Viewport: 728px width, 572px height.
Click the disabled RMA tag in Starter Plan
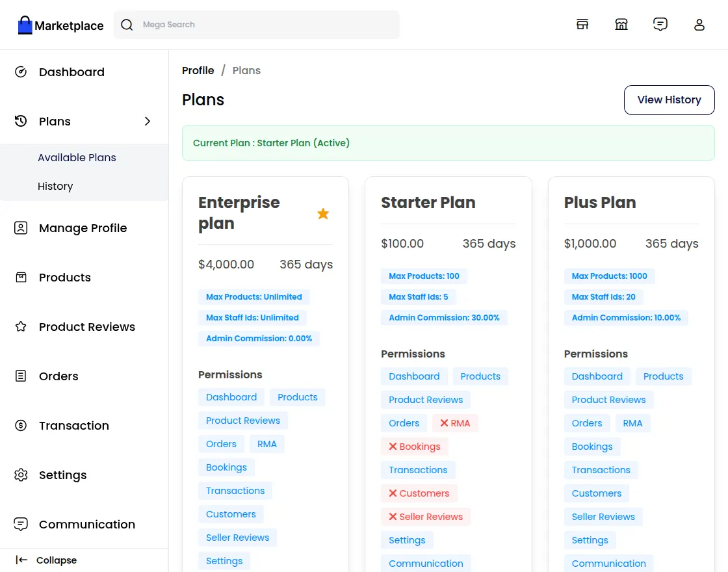coord(455,423)
